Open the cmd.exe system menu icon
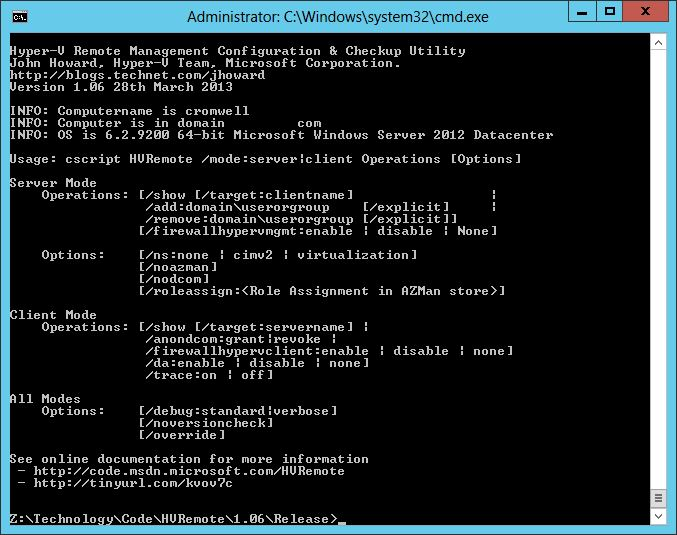 20,17
